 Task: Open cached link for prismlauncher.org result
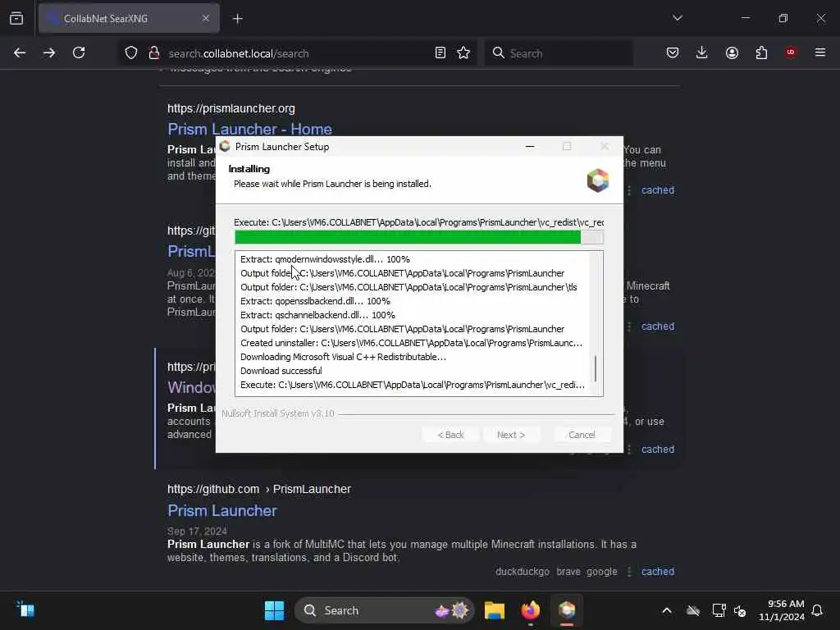point(658,190)
